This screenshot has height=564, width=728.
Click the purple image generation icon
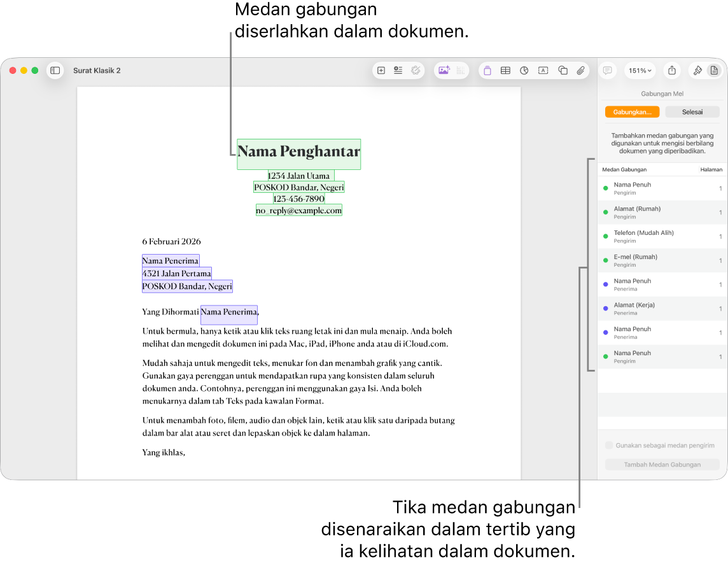pos(444,71)
